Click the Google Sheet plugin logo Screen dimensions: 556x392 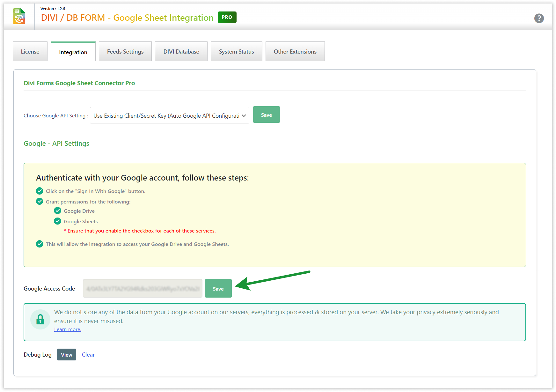pos(19,17)
